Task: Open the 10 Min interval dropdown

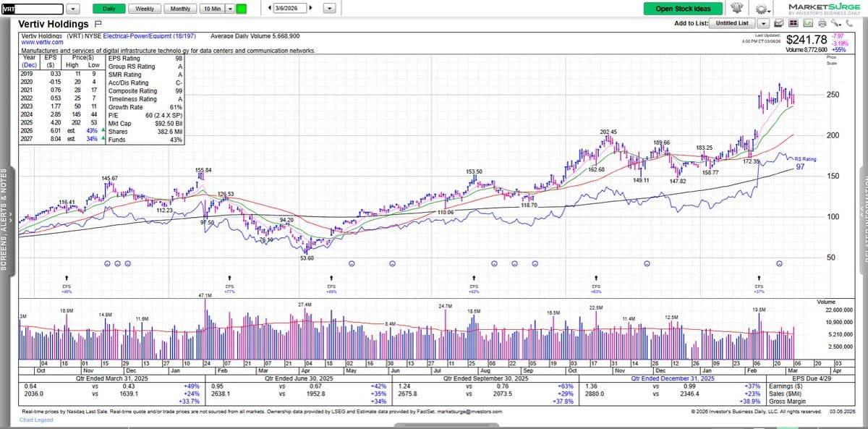Action: pyautogui.click(x=211, y=9)
